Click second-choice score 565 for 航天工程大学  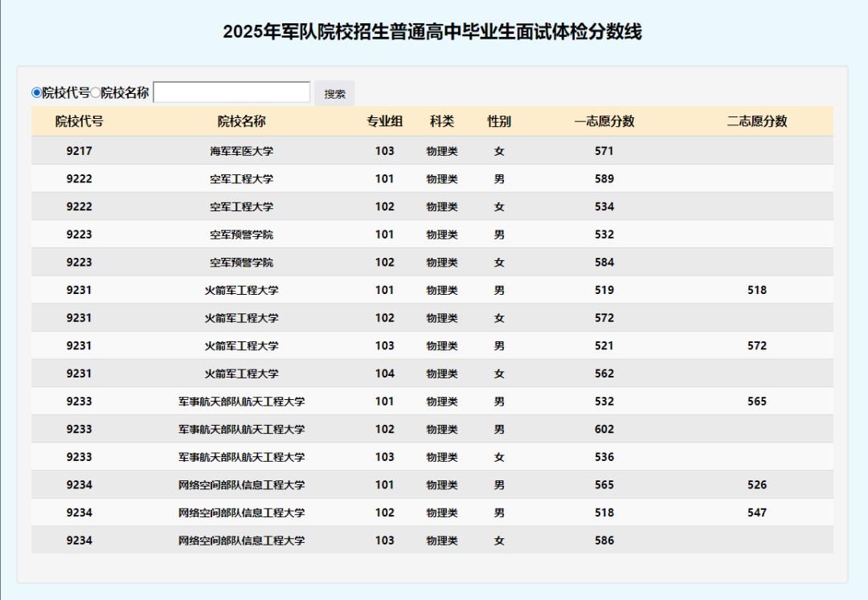[x=757, y=401]
